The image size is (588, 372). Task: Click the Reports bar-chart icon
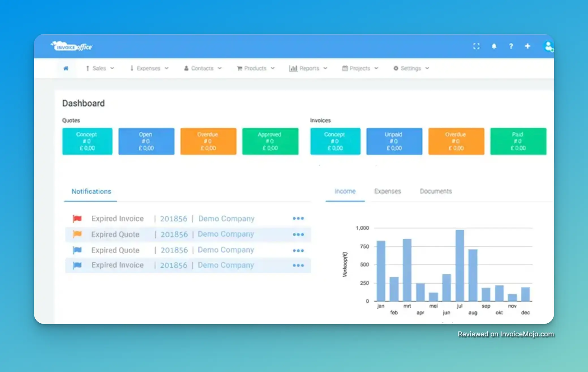pyautogui.click(x=293, y=68)
